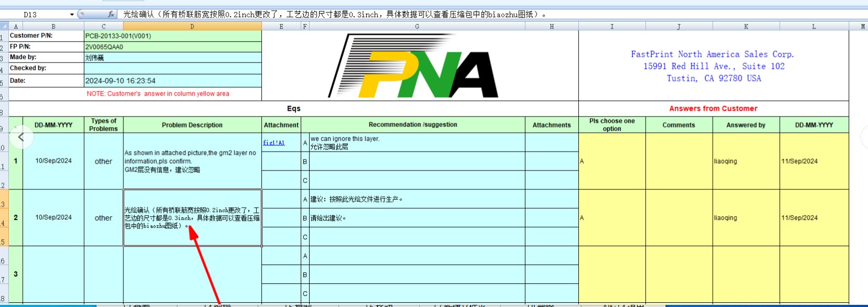Select column D header

click(192, 26)
